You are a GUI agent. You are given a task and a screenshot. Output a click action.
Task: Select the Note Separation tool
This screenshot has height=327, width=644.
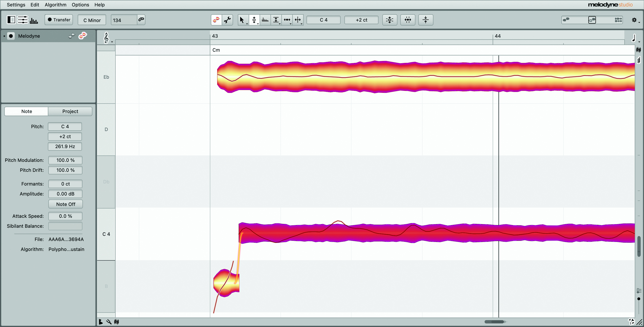coord(297,20)
